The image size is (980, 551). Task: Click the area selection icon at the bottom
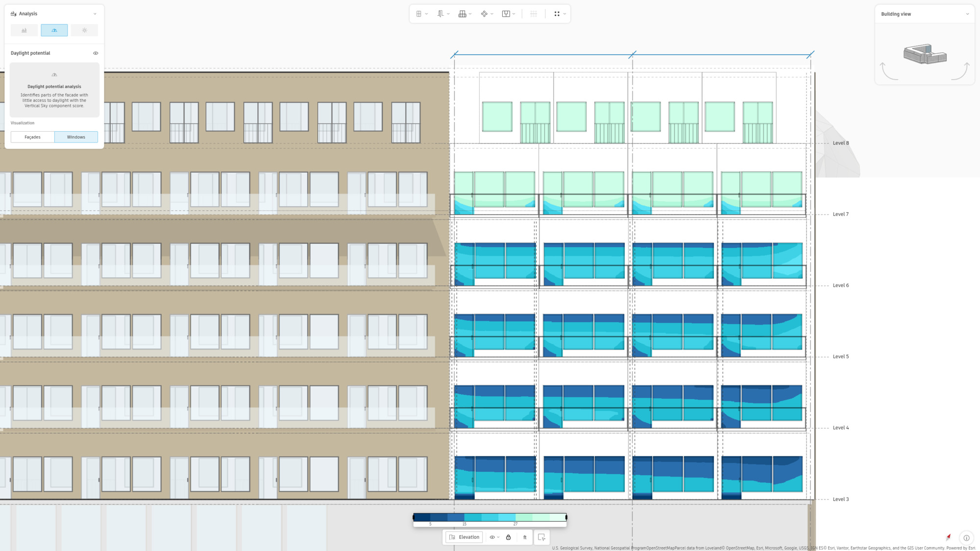pos(541,537)
